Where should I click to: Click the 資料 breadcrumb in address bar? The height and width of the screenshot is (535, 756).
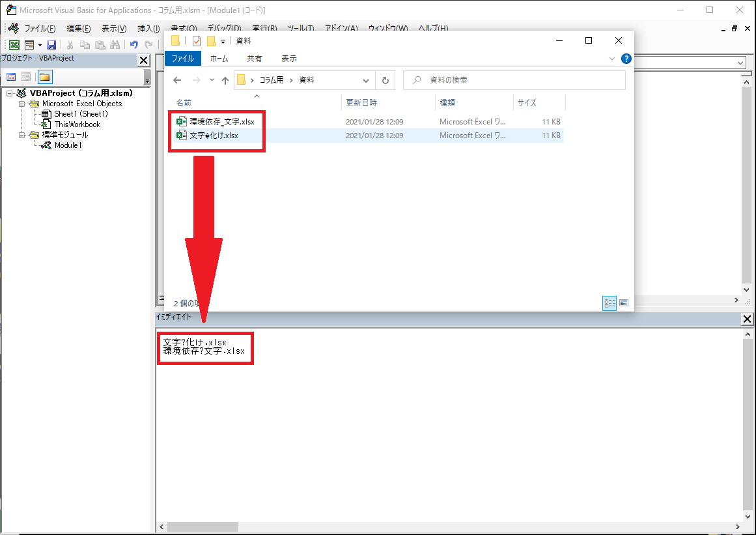tap(307, 80)
